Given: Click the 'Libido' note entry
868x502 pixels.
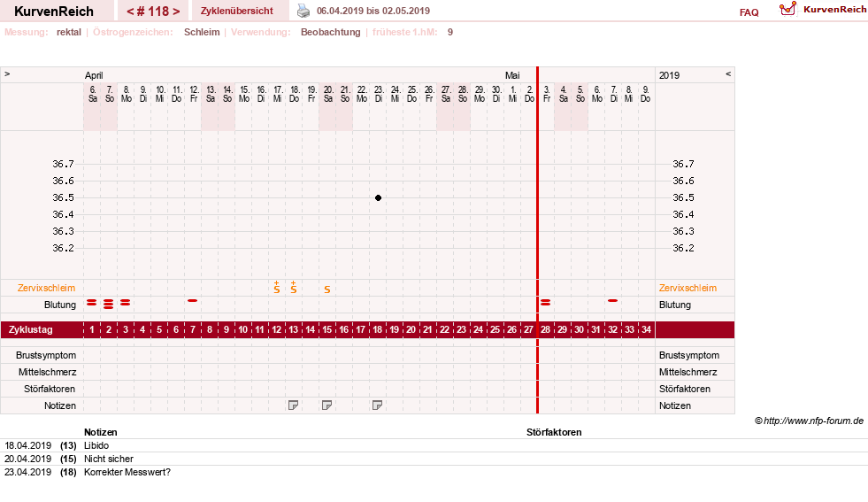Looking at the screenshot, I should (96, 445).
